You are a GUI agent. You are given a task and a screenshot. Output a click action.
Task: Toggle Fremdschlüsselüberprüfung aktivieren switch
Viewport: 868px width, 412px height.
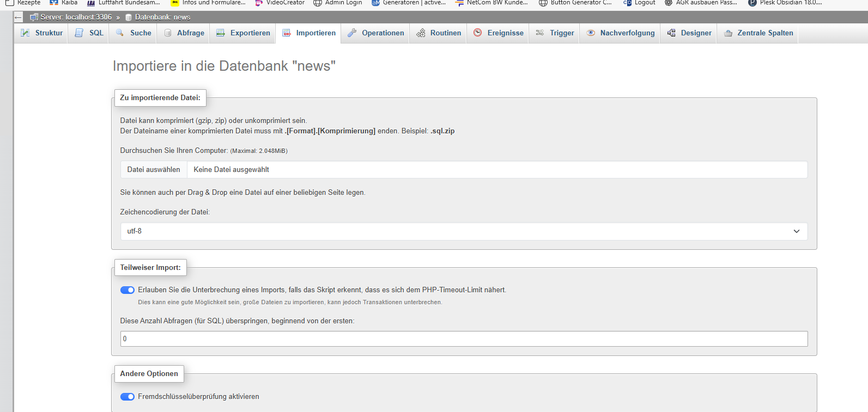(x=128, y=397)
